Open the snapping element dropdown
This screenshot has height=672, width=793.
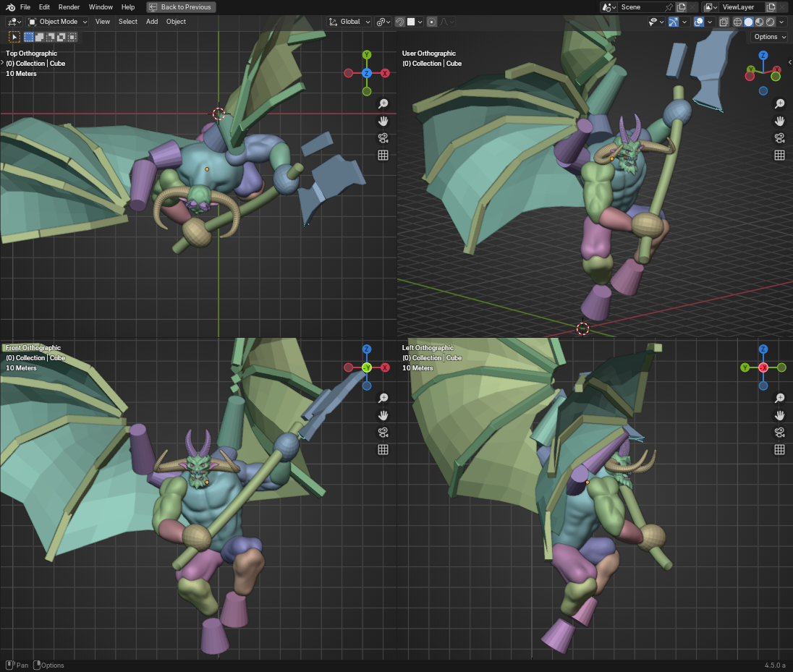(414, 22)
